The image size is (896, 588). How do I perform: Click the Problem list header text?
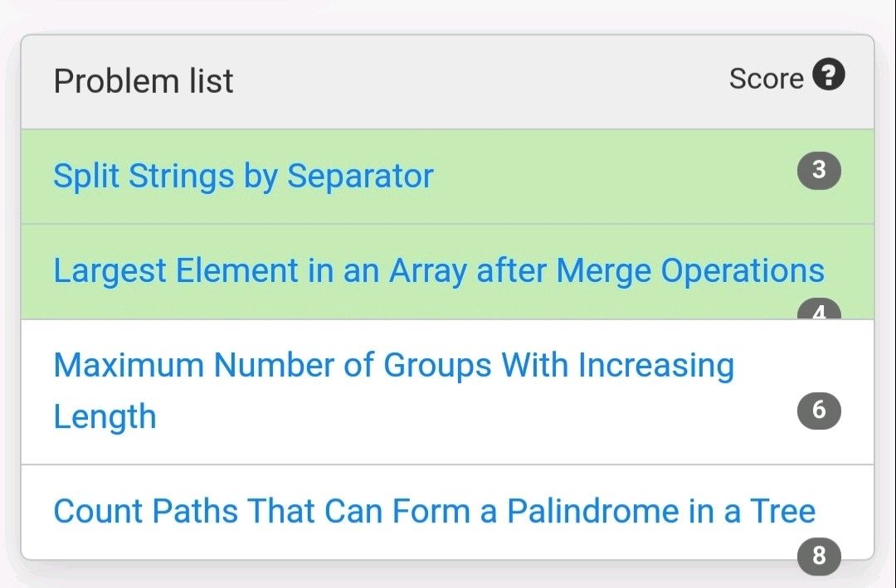click(x=144, y=81)
